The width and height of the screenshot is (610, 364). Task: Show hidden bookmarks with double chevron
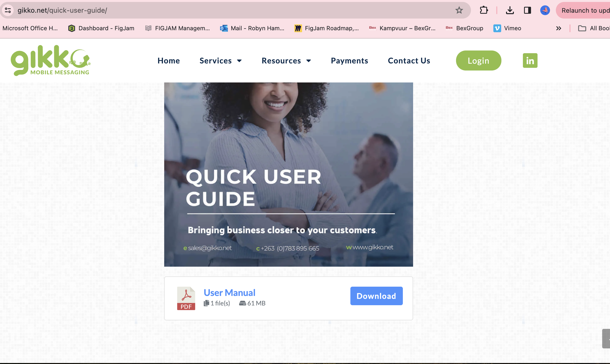(559, 28)
